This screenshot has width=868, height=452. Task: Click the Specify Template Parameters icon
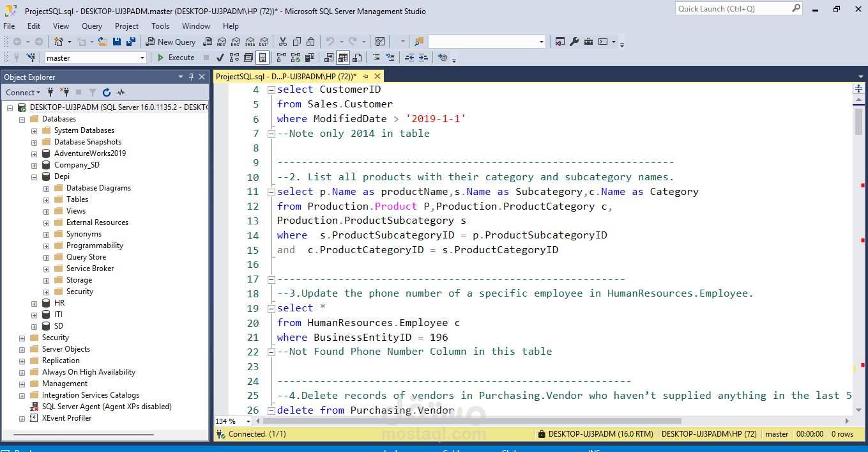443,58
